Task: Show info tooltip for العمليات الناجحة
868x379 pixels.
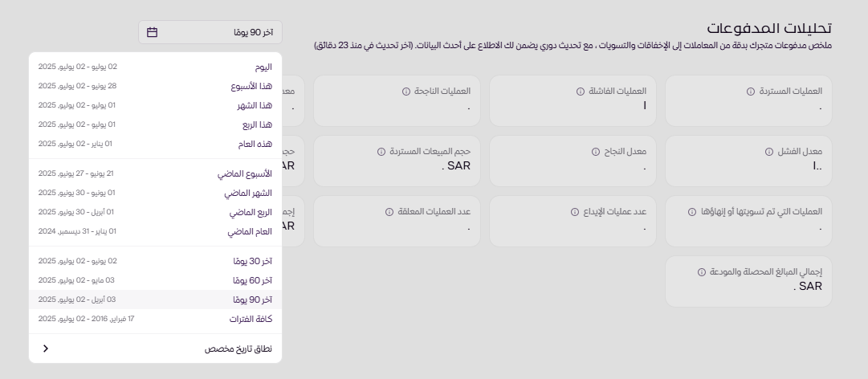Action: click(405, 92)
